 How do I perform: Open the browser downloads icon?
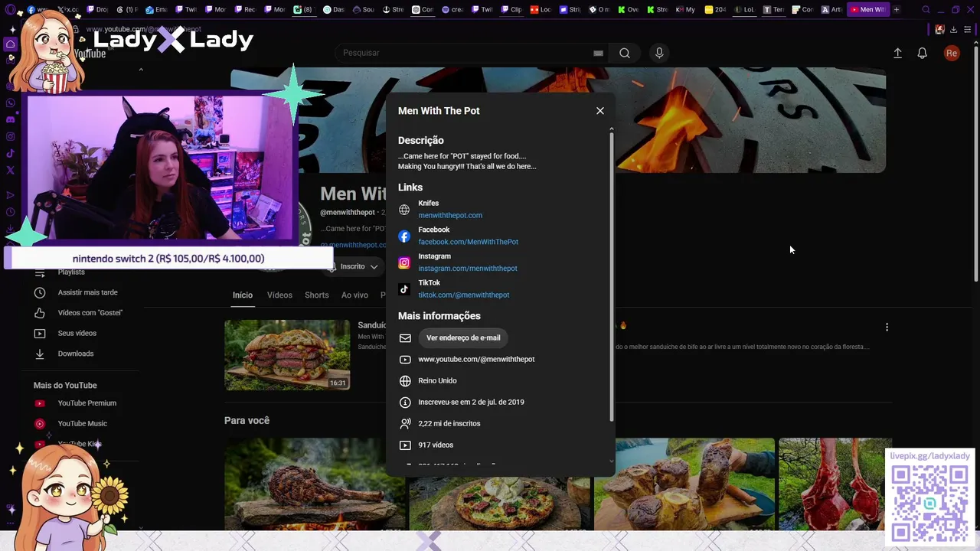(x=953, y=30)
